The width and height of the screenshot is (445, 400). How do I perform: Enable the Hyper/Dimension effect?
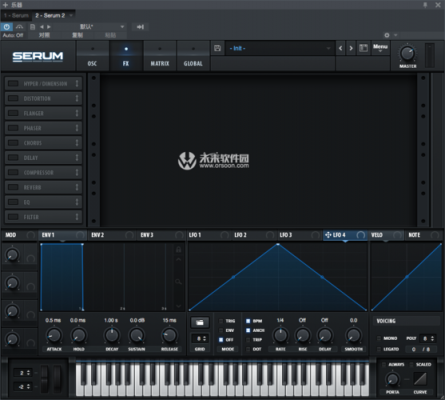pos(13,83)
